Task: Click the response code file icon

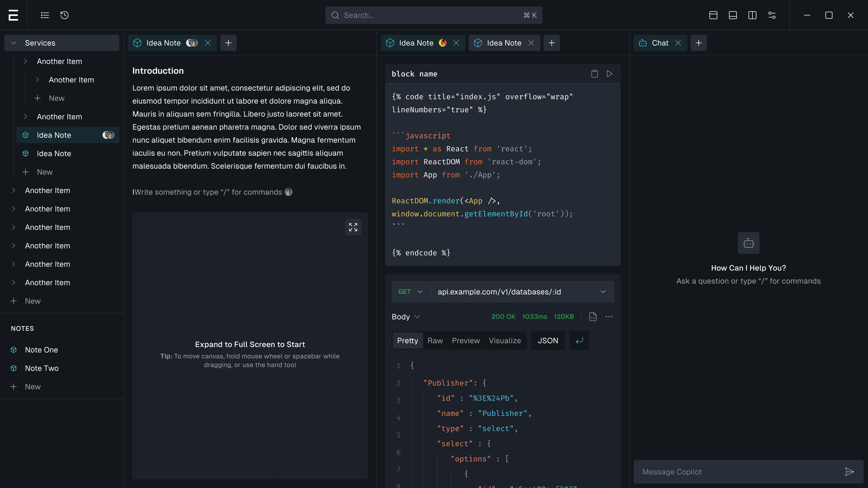Action: [x=593, y=317]
